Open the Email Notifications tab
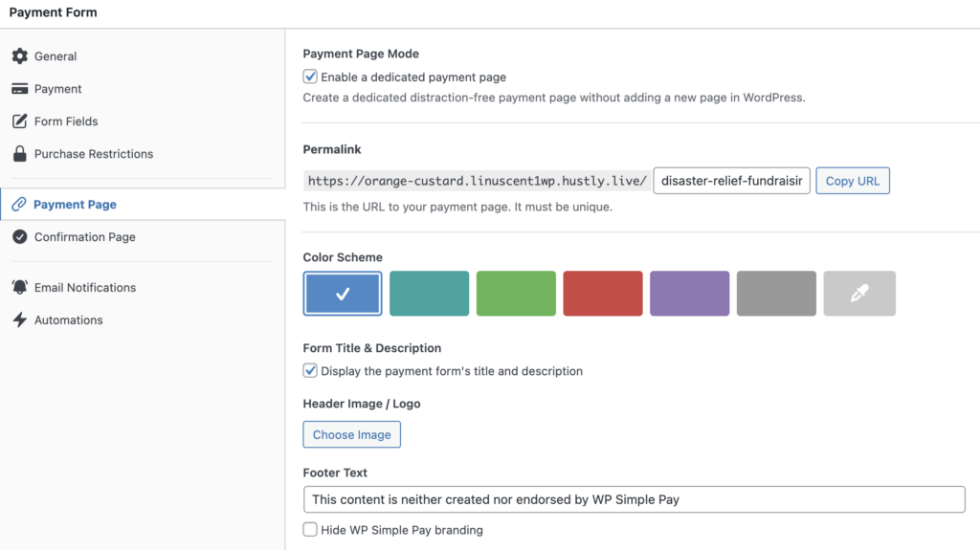 [x=85, y=288]
